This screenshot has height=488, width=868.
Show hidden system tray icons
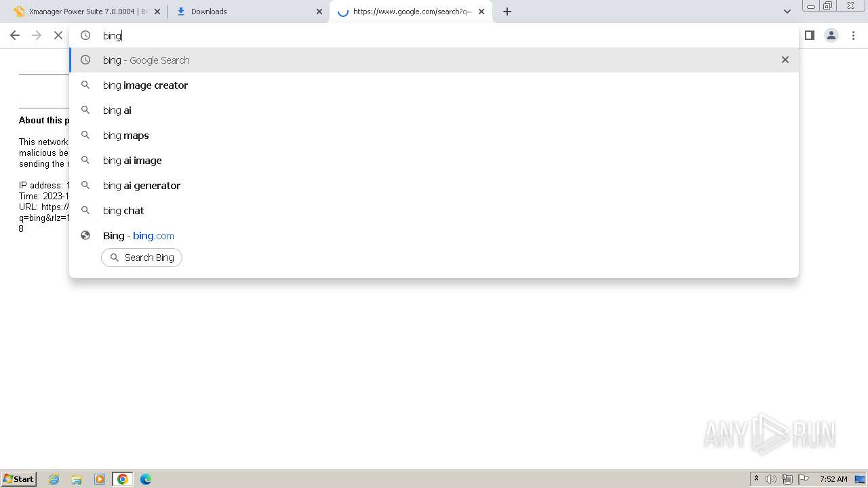(756, 479)
